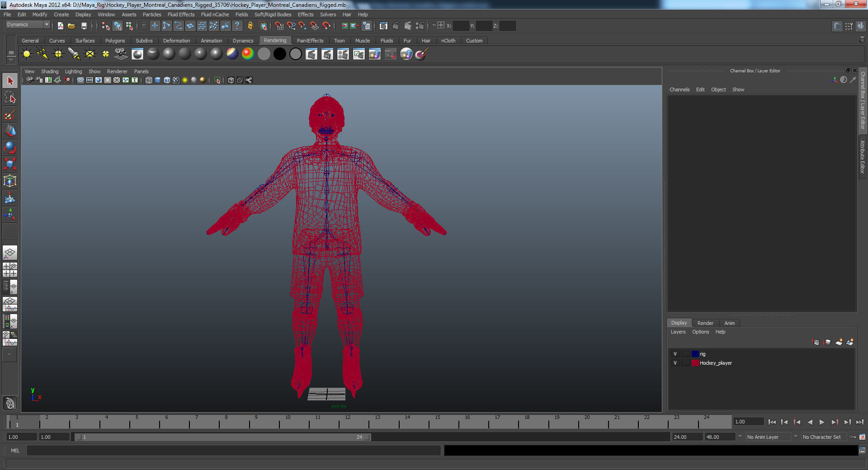Switch to the Anim layer tab

tap(729, 323)
